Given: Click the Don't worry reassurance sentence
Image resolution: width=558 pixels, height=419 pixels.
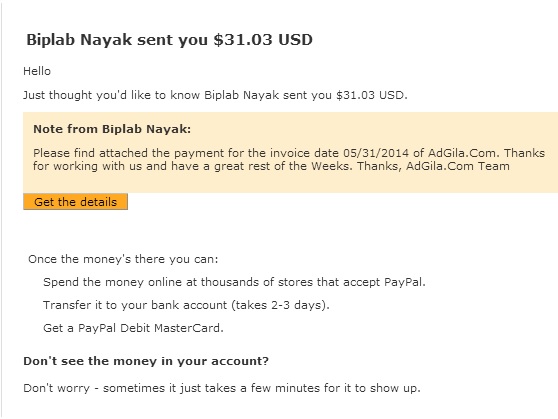Looking at the screenshot, I should click(x=222, y=388).
